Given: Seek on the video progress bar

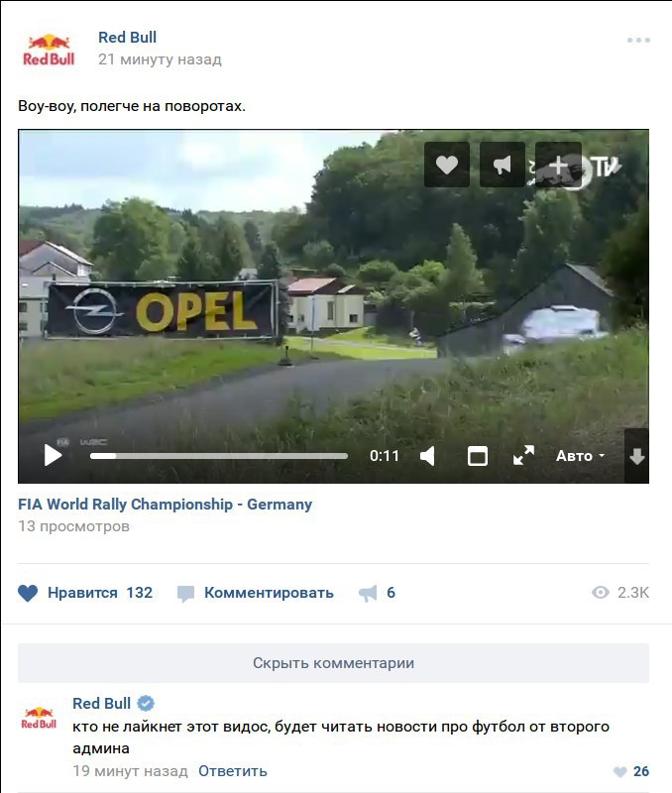Looking at the screenshot, I should 219,456.
